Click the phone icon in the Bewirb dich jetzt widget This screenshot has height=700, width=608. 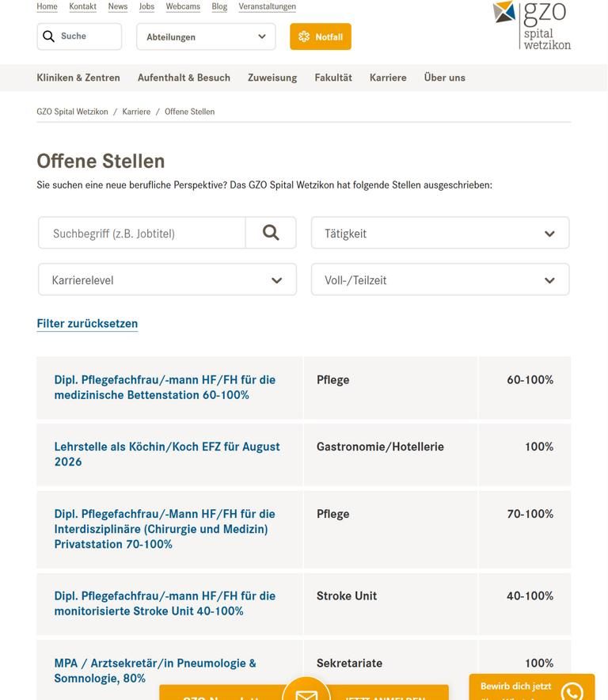[572, 691]
